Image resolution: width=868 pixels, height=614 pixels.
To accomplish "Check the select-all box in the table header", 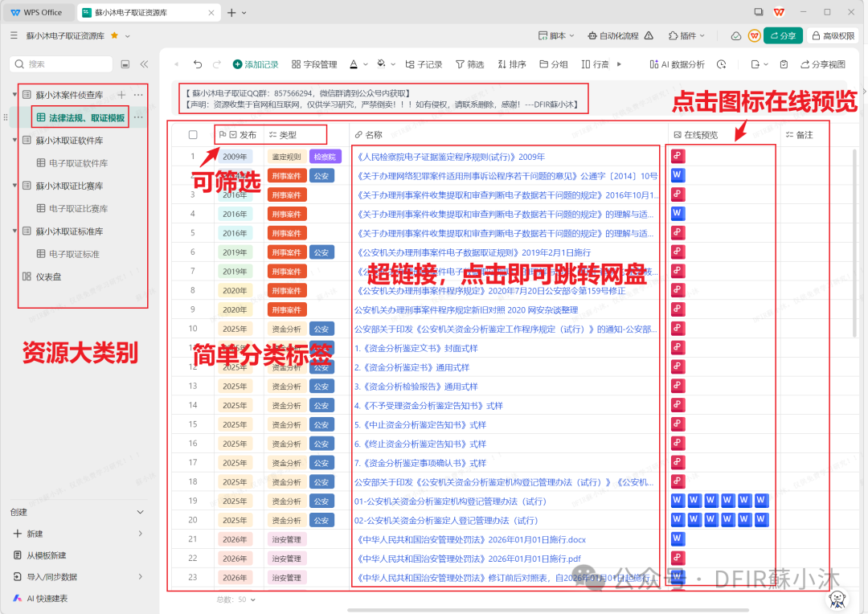I will pyautogui.click(x=194, y=136).
